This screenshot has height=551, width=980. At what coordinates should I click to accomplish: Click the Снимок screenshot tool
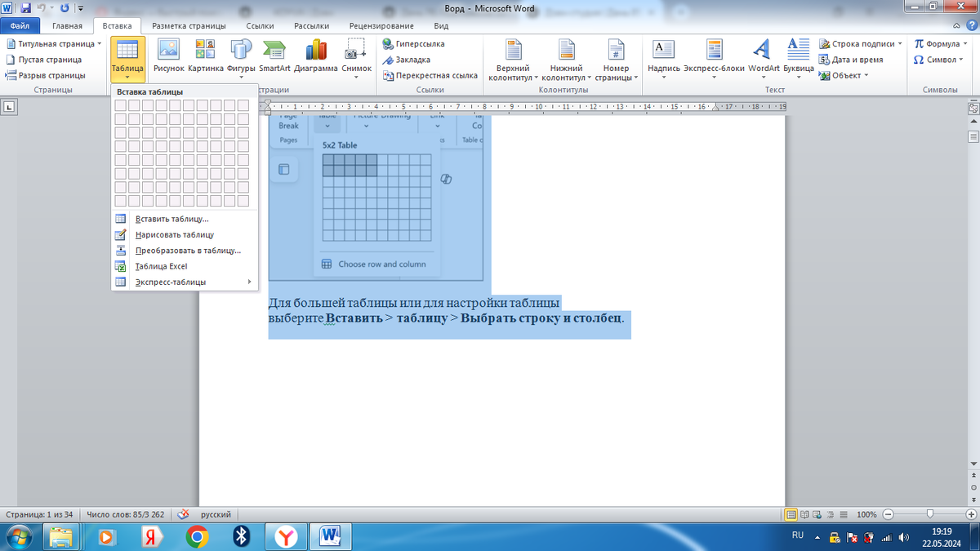pos(357,59)
